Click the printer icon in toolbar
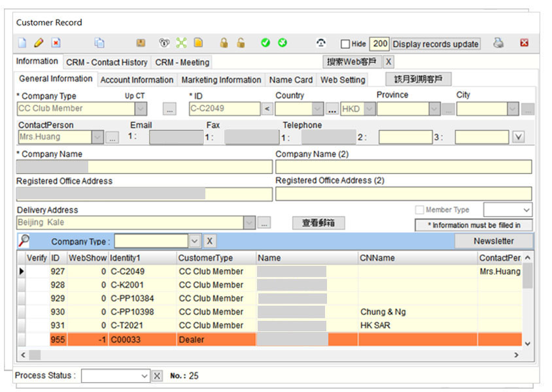The height and width of the screenshot is (392, 552). [x=498, y=43]
